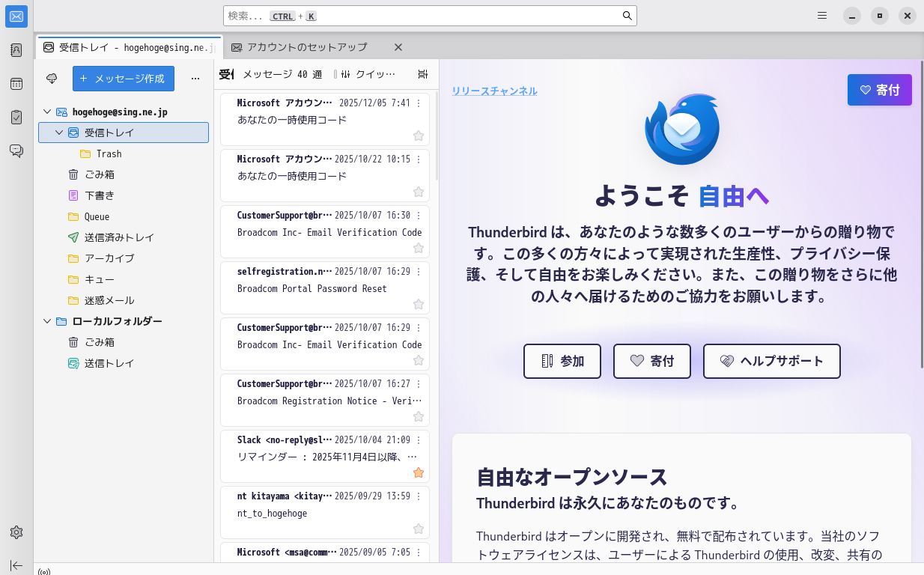924x575 pixels.
Task: Unstar the Slack reminder message
Action: point(419,472)
